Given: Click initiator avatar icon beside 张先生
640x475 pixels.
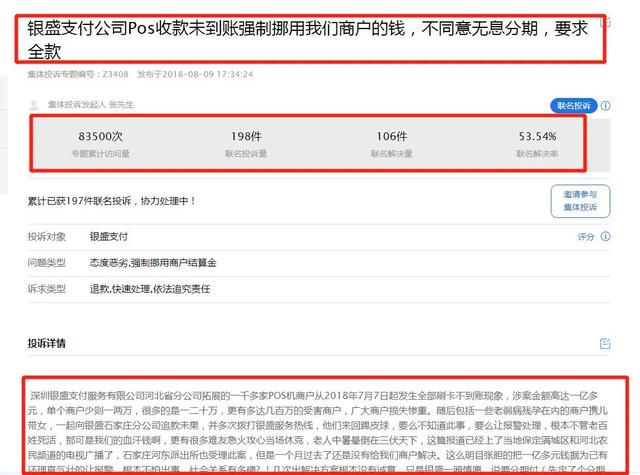Looking at the screenshot, I should (34, 105).
